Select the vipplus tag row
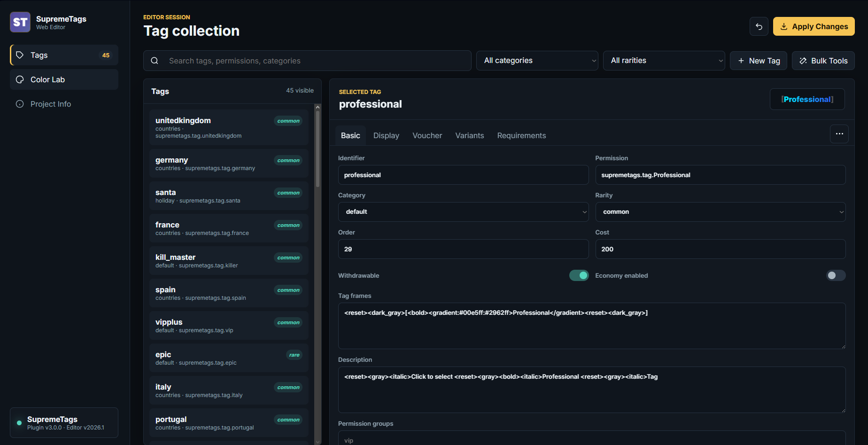Screen dimensions: 868x445 (x=229, y=326)
